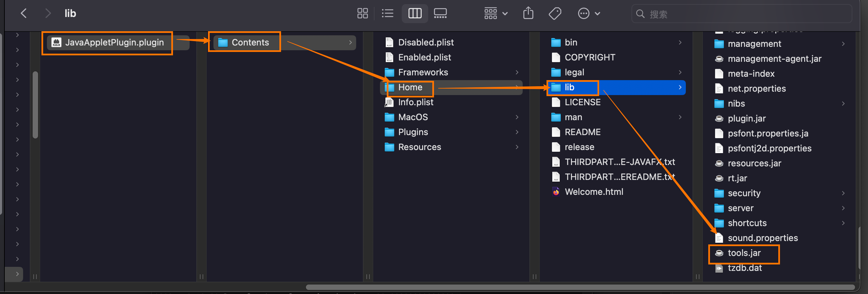
Task: Click the Edit Tags toolbar button
Action: pyautogui.click(x=555, y=14)
